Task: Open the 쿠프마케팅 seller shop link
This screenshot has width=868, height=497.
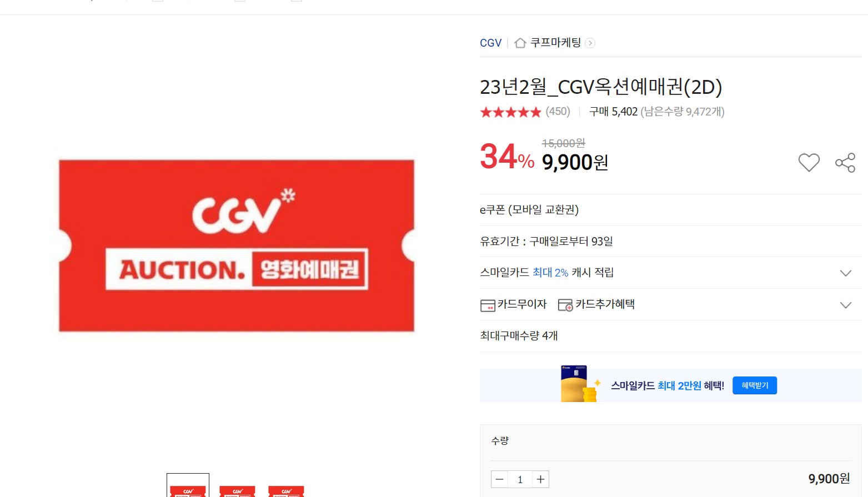Action: (555, 43)
